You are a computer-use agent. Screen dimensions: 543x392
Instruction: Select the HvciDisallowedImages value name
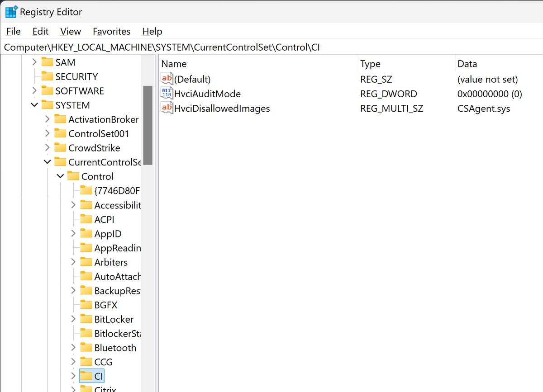tap(222, 109)
